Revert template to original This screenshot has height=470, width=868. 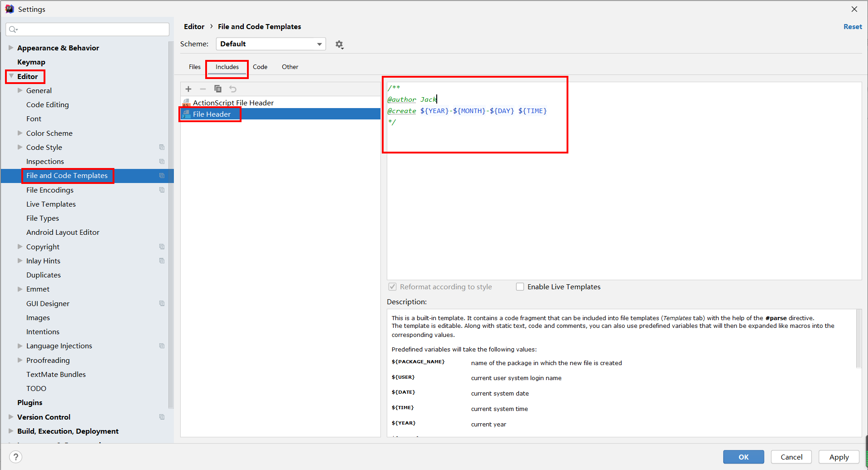[233, 89]
